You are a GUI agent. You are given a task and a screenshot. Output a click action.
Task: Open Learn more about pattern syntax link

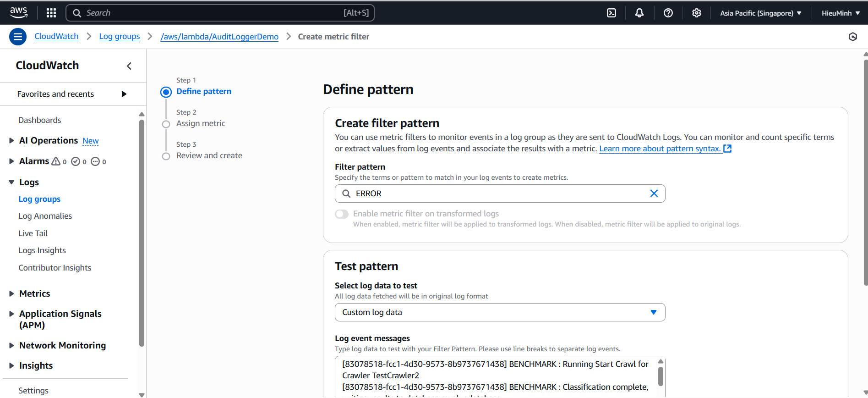(x=660, y=149)
